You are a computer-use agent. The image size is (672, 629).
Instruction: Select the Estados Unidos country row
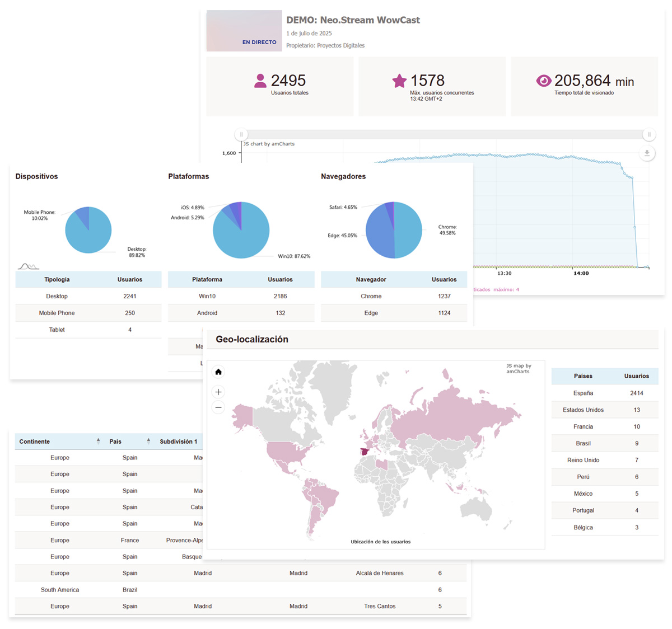point(605,410)
